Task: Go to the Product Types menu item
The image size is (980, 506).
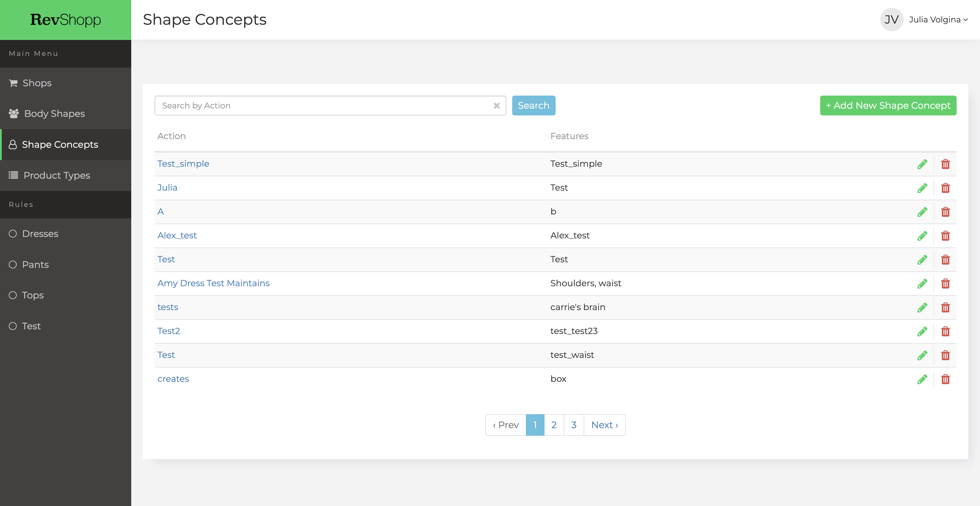Action: pyautogui.click(x=65, y=175)
